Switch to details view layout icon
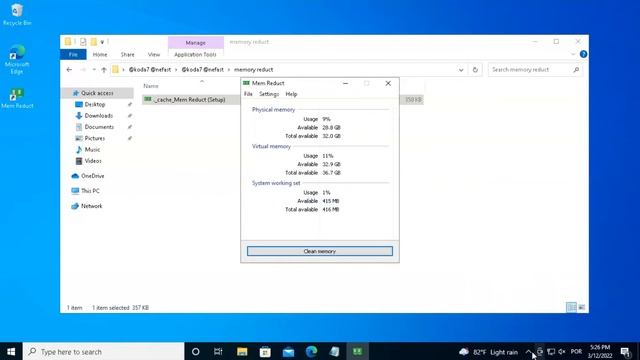 pos(571,307)
